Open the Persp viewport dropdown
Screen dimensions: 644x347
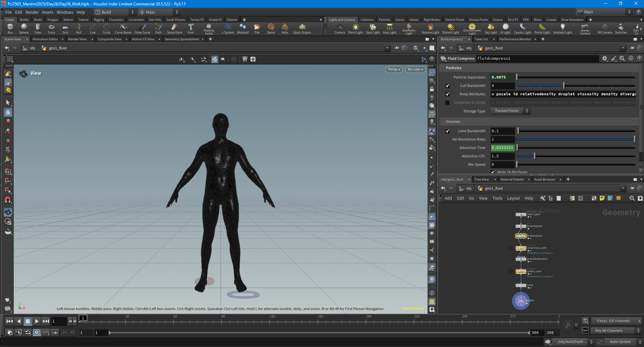click(394, 69)
